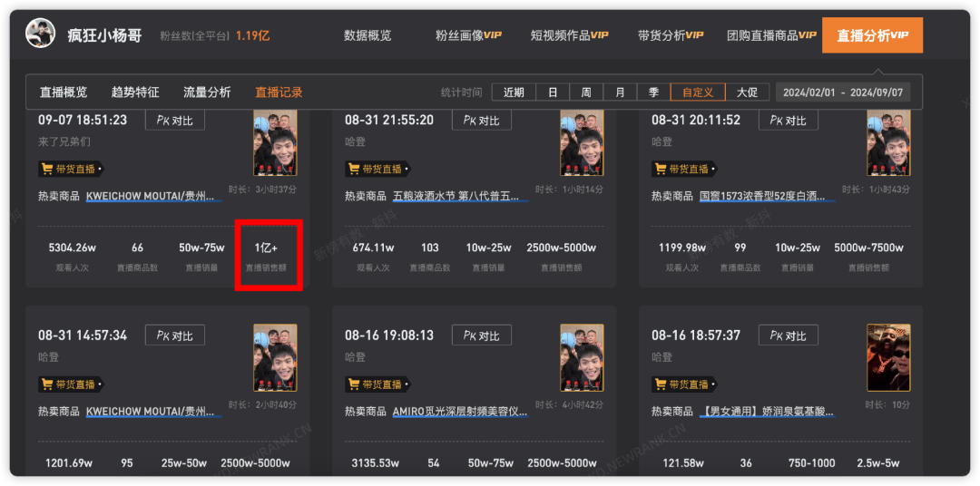The height and width of the screenshot is (486, 980).
Task: Choose 自定义 time range option
Action: (698, 92)
